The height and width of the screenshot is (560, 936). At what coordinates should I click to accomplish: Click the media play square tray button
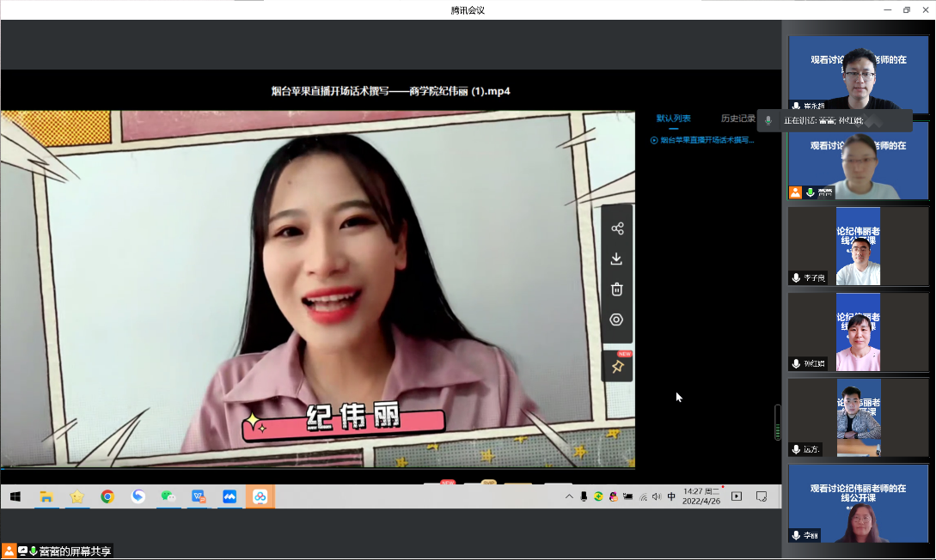point(737,496)
